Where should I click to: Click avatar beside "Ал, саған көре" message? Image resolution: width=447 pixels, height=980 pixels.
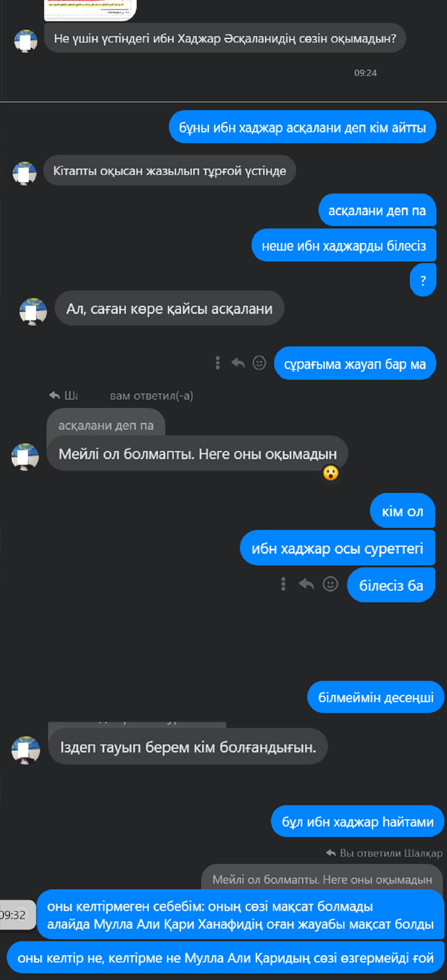[33, 312]
